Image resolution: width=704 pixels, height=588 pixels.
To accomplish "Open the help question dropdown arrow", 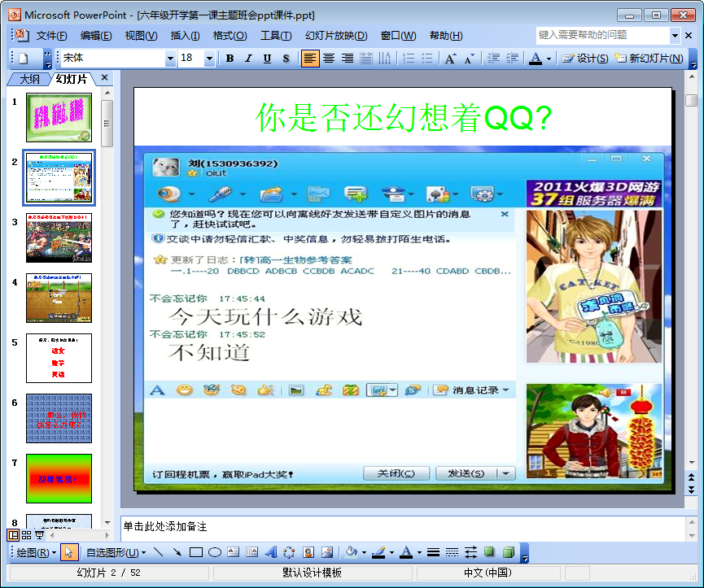I will coord(675,36).
